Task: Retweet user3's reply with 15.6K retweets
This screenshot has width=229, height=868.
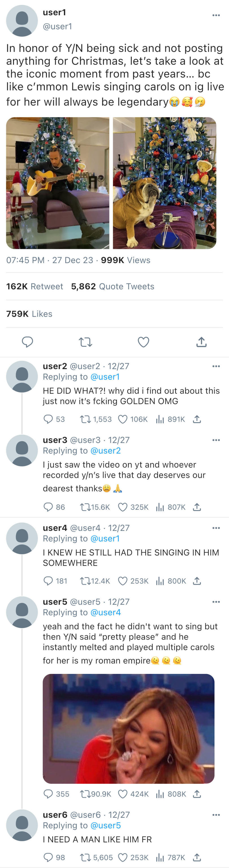Action: tap(84, 507)
